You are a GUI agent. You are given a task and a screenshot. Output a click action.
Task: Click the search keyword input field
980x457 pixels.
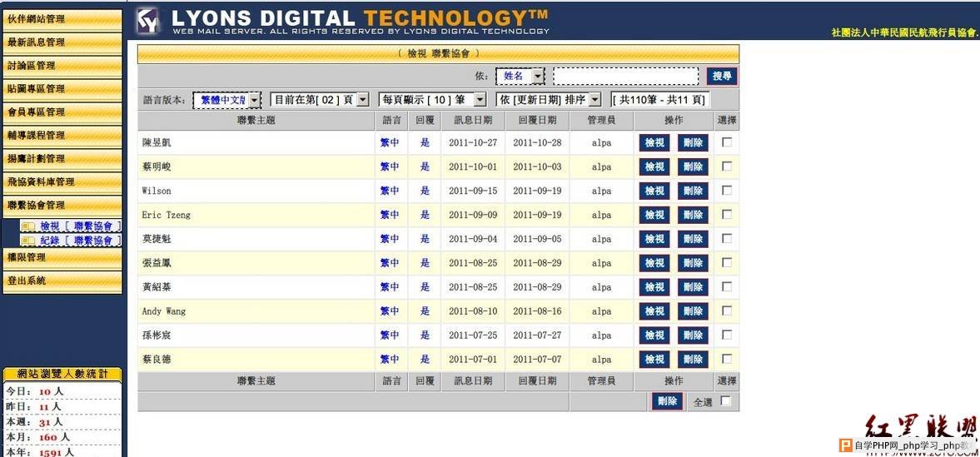click(625, 76)
